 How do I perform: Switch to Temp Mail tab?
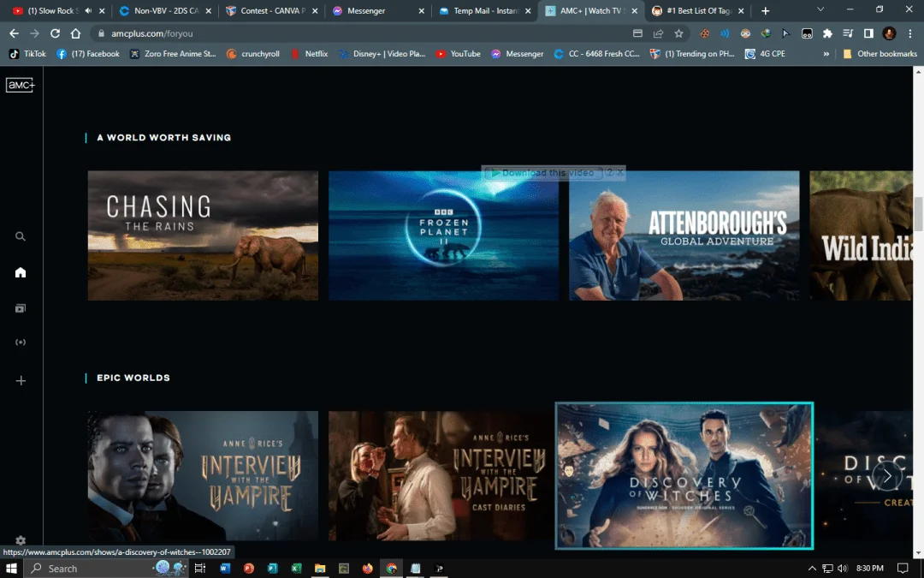(x=483, y=10)
